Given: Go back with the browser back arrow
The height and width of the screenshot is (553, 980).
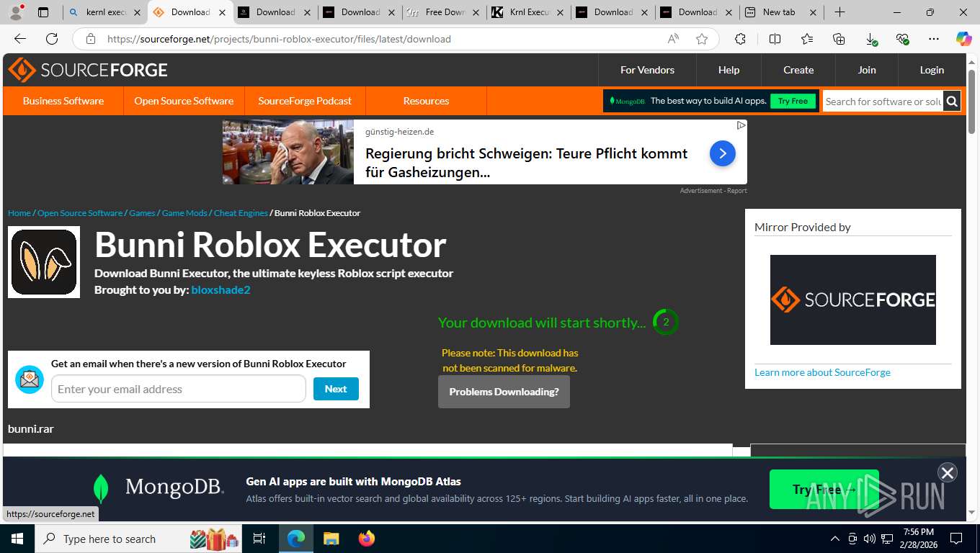Looking at the screenshot, I should 20,39.
